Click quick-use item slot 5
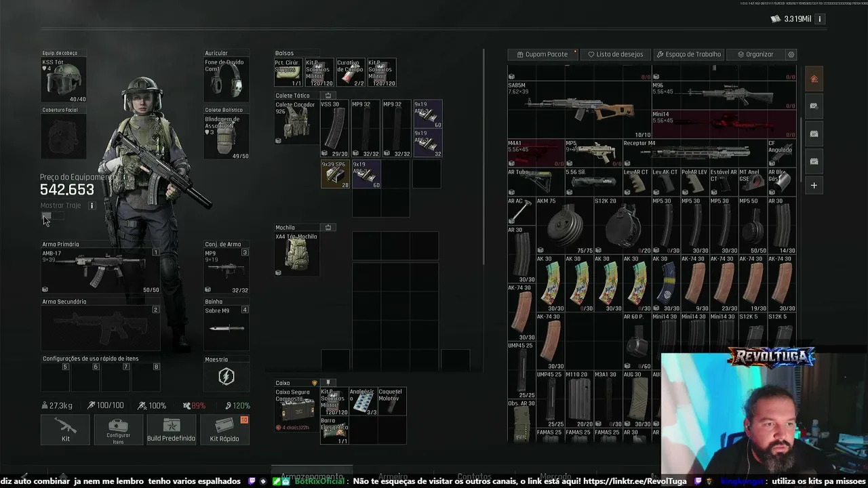 pyautogui.click(x=56, y=377)
